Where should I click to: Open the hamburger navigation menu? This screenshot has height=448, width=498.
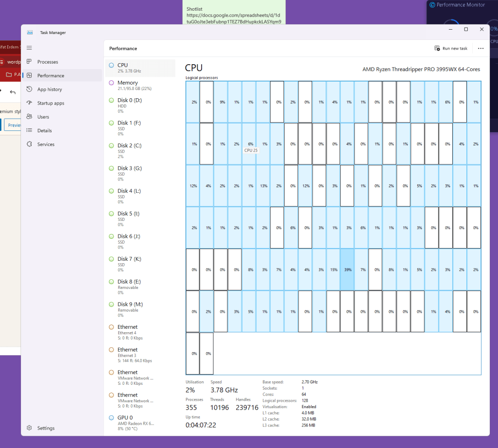[29, 48]
